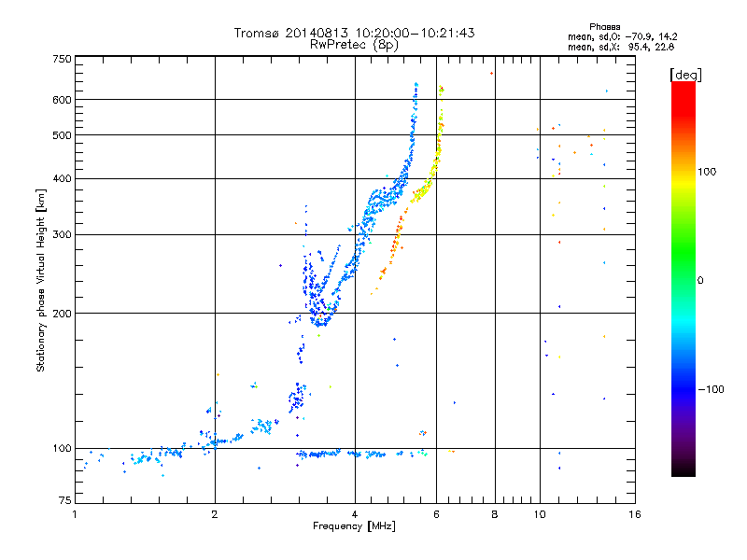Click the y-axis label '300'

point(62,235)
